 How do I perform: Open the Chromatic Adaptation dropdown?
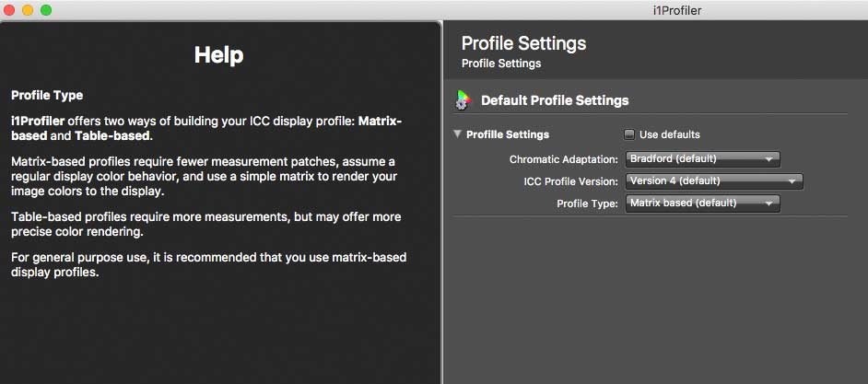(x=702, y=159)
